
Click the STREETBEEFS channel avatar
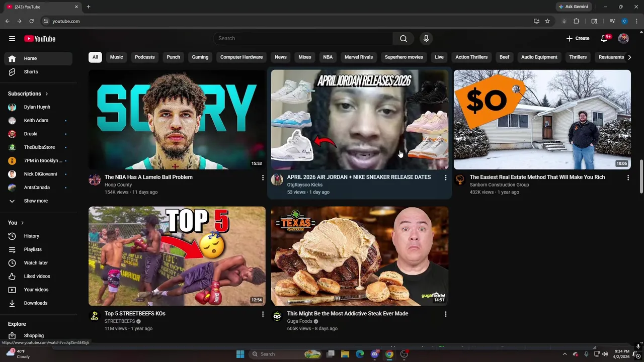(95, 316)
